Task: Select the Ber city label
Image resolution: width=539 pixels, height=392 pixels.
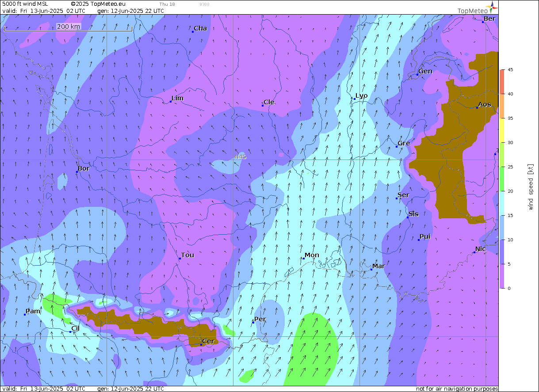Action: tap(489, 19)
